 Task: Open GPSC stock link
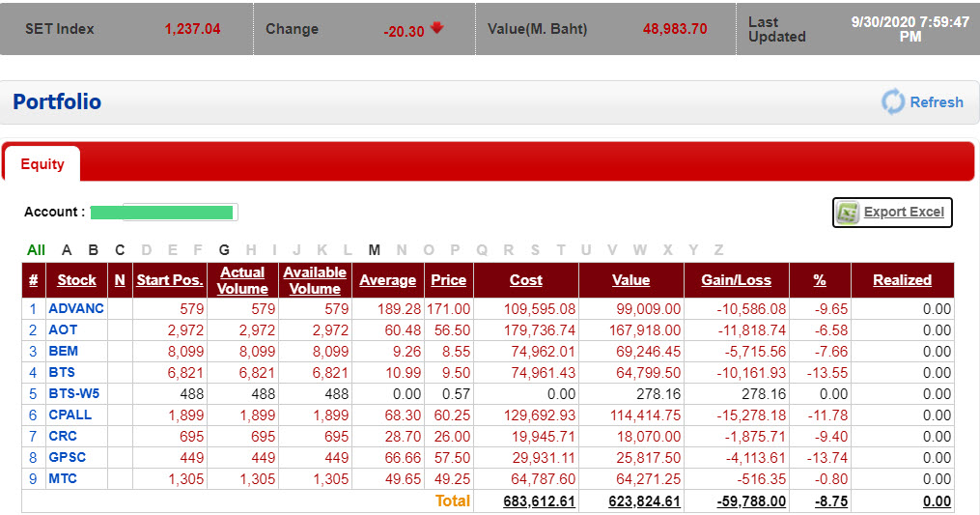[x=68, y=457]
